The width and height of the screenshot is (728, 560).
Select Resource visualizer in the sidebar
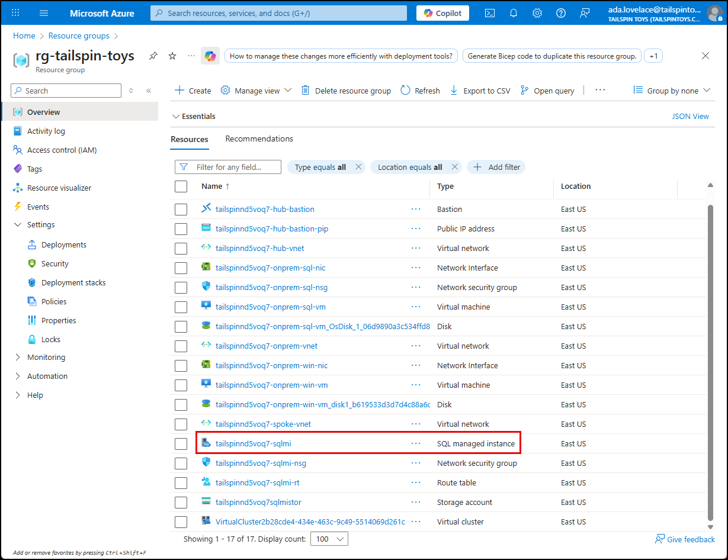pos(59,188)
